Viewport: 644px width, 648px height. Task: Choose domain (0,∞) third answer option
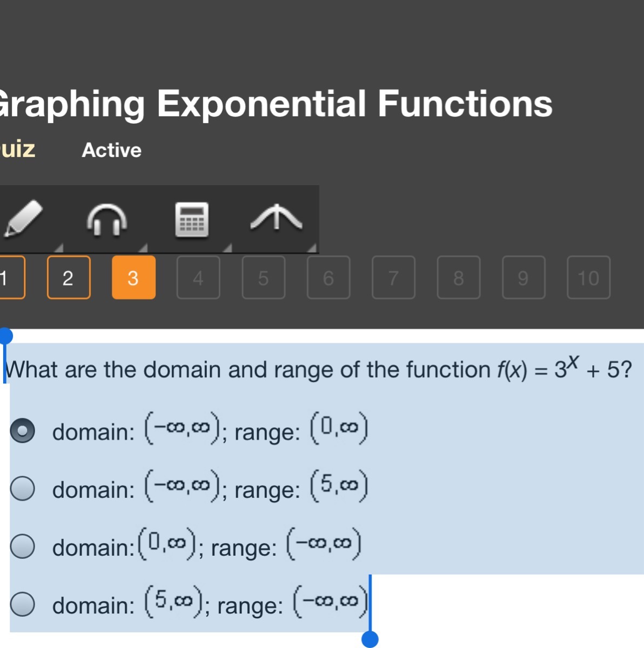[x=23, y=546]
